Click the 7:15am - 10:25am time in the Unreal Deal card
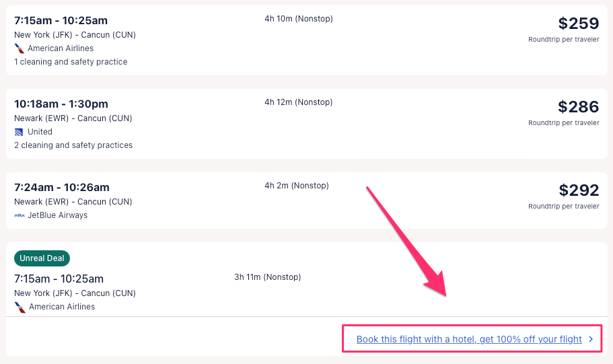This screenshot has width=613, height=364. point(59,279)
